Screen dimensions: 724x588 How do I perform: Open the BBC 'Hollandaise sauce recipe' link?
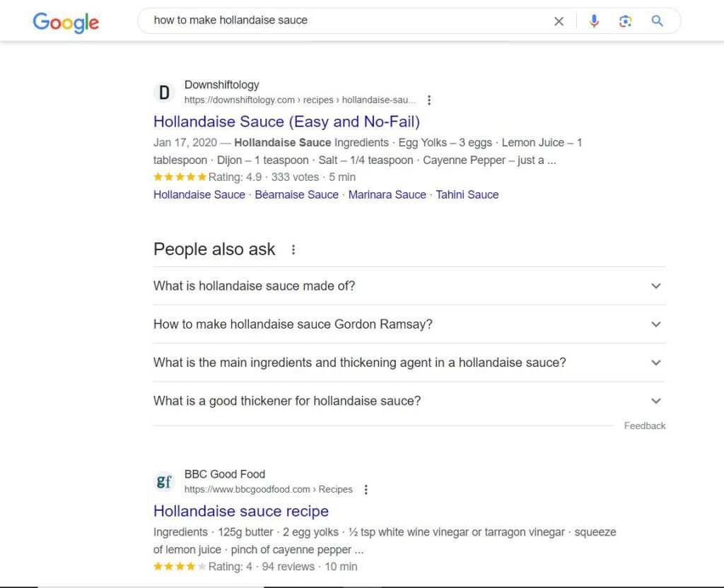[x=241, y=511]
